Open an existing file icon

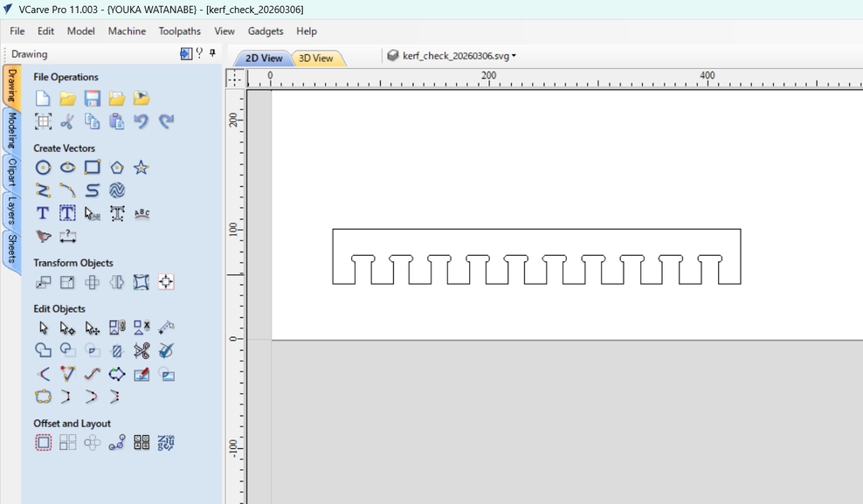click(68, 99)
